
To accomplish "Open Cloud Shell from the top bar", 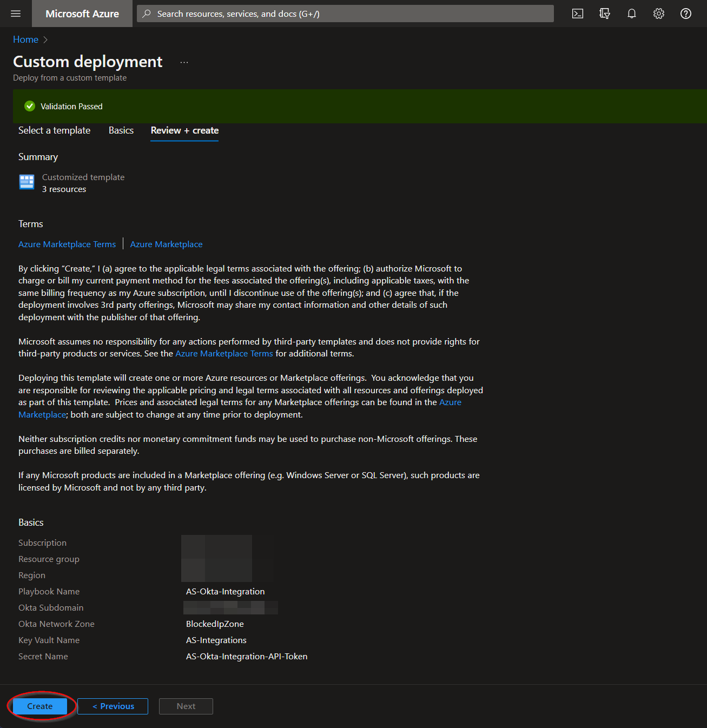I will (578, 14).
